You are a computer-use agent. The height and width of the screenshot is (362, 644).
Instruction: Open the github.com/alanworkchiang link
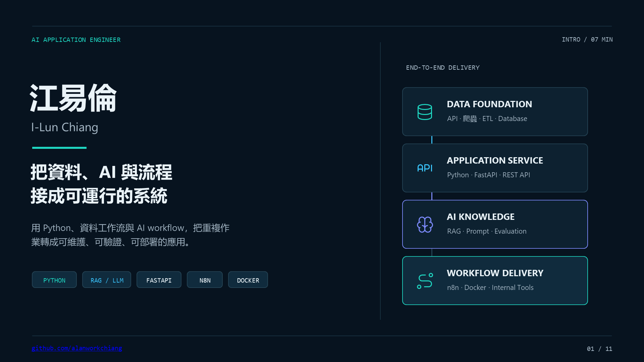[77, 348]
